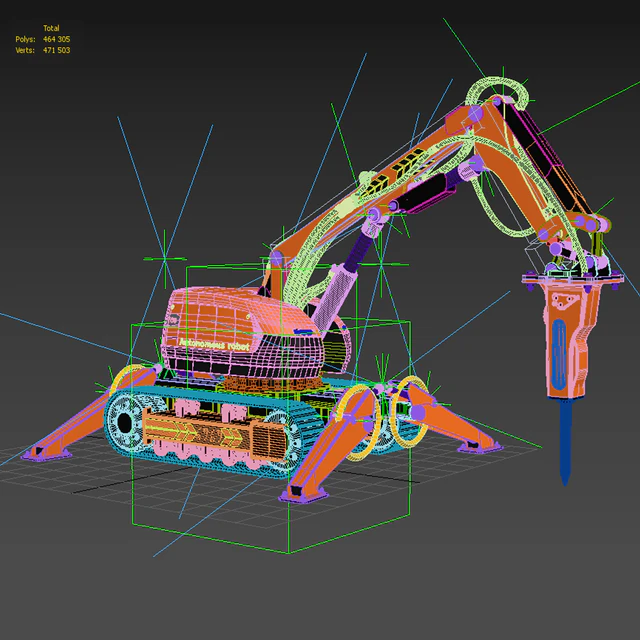Click the "Total" statistics header
640x640 pixels.
point(51,28)
